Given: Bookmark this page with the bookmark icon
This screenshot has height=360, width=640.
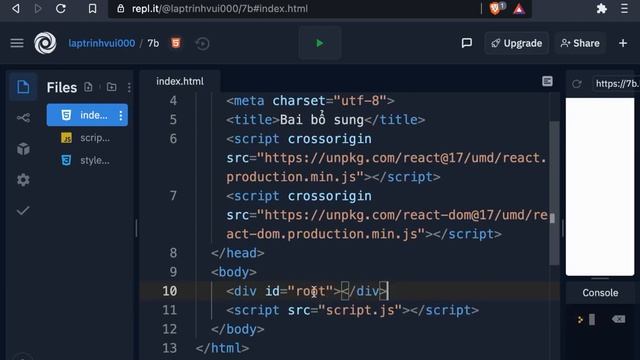Looking at the screenshot, I should pos(93,9).
